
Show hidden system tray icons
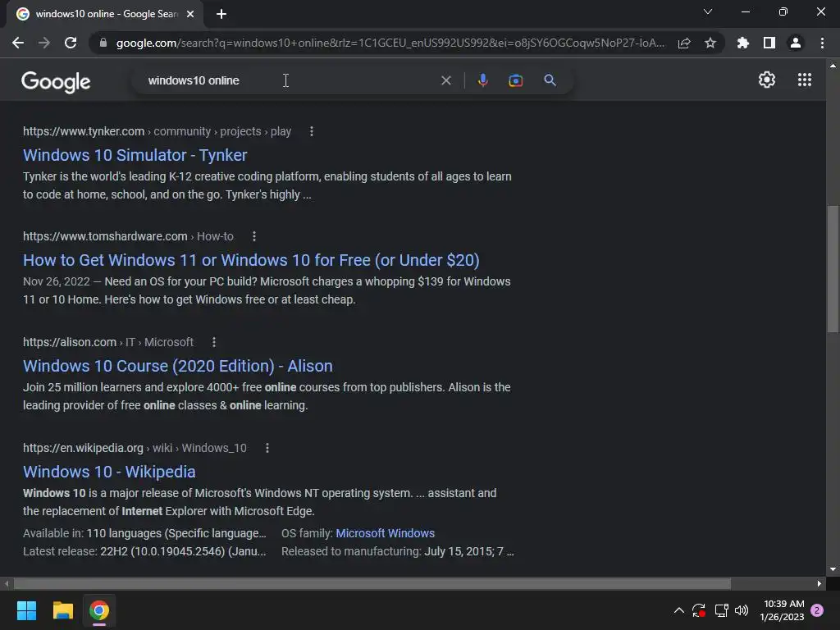point(678,610)
